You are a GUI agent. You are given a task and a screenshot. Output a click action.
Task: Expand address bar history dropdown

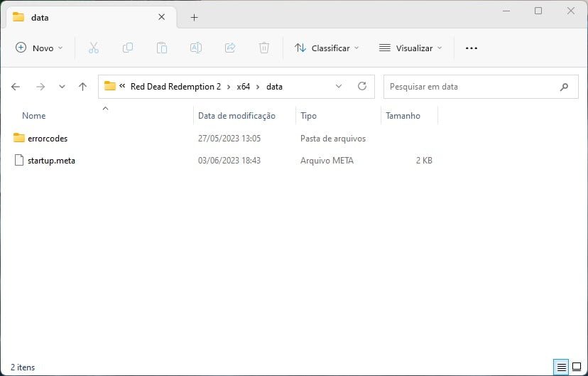point(339,86)
